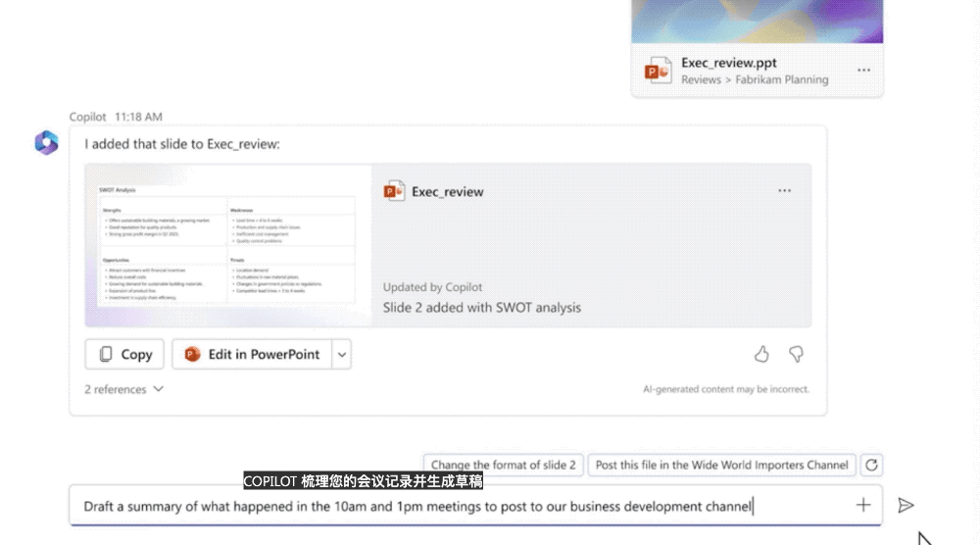The width and height of the screenshot is (980, 545).
Task: Select 'Change the format of slide 2' suggestion
Action: coord(503,465)
